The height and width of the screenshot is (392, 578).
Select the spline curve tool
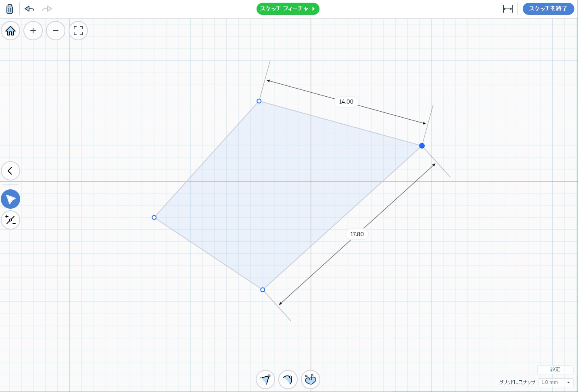click(x=311, y=380)
